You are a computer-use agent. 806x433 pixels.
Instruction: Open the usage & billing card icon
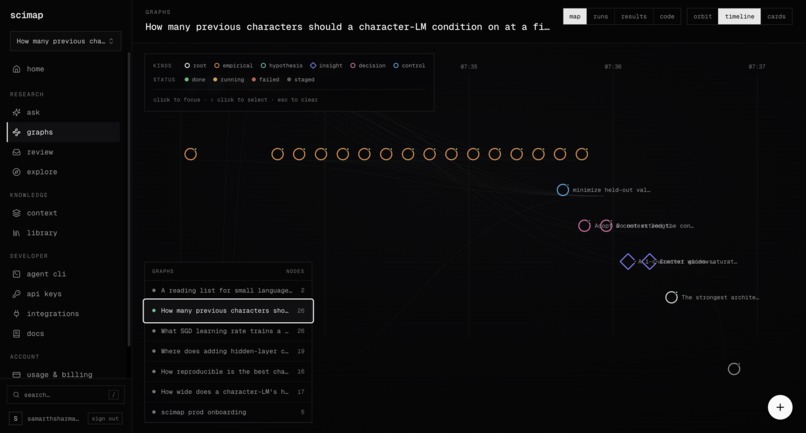[x=16, y=375]
